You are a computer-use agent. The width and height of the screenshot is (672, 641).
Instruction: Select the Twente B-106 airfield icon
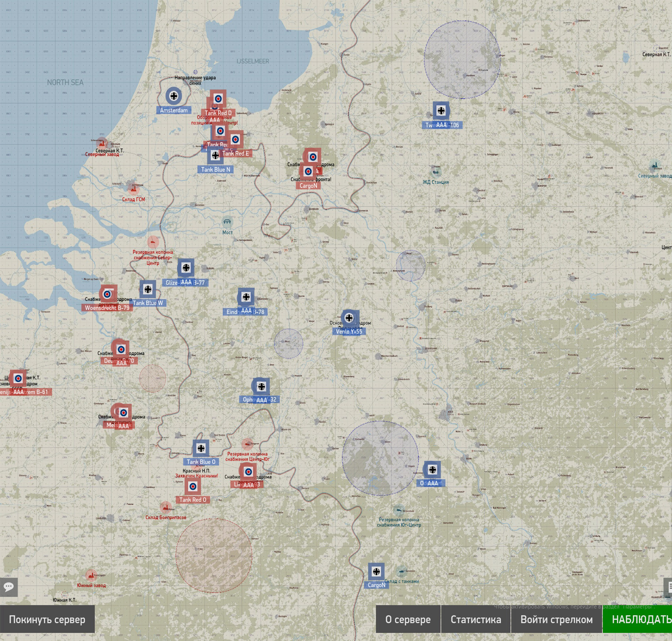click(x=441, y=111)
